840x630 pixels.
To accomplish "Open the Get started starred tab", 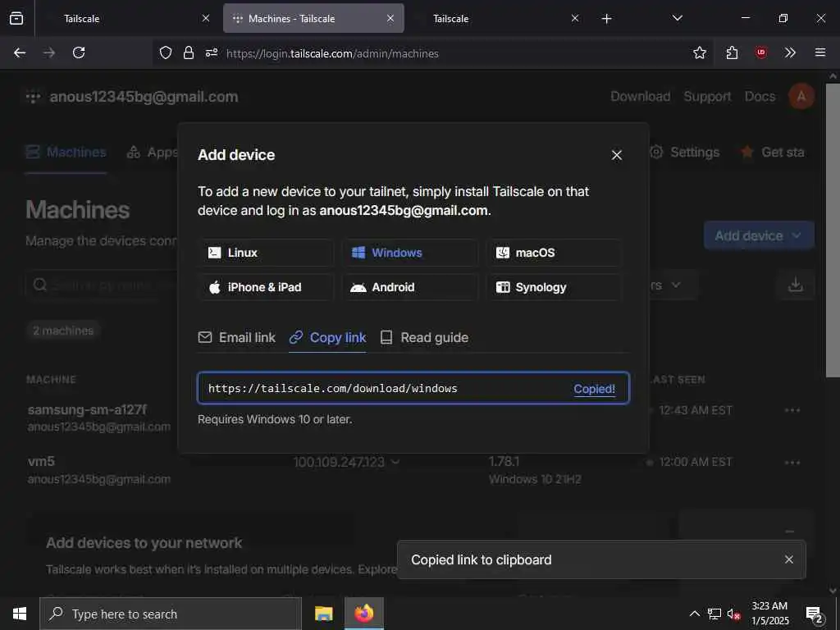I will [x=773, y=152].
